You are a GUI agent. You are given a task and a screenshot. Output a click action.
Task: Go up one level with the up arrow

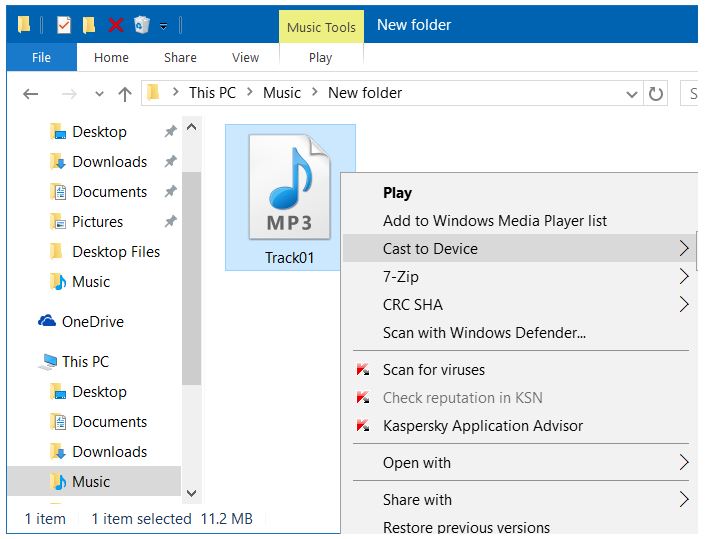pyautogui.click(x=125, y=94)
